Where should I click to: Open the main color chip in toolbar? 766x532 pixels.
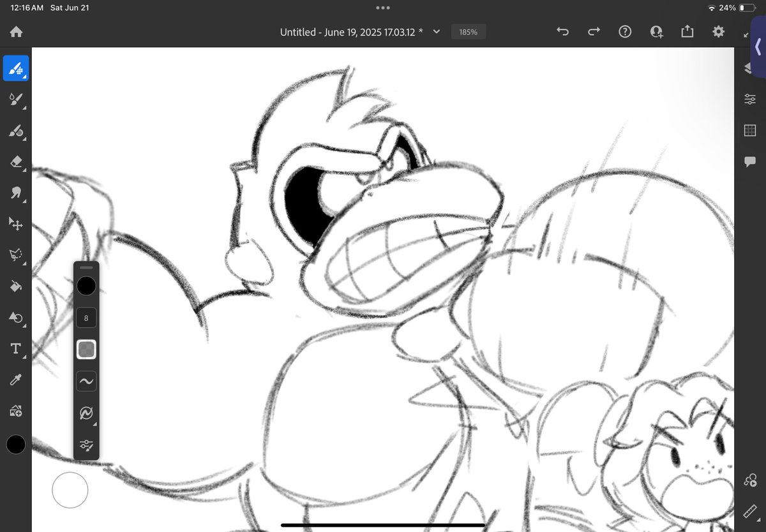pos(16,445)
